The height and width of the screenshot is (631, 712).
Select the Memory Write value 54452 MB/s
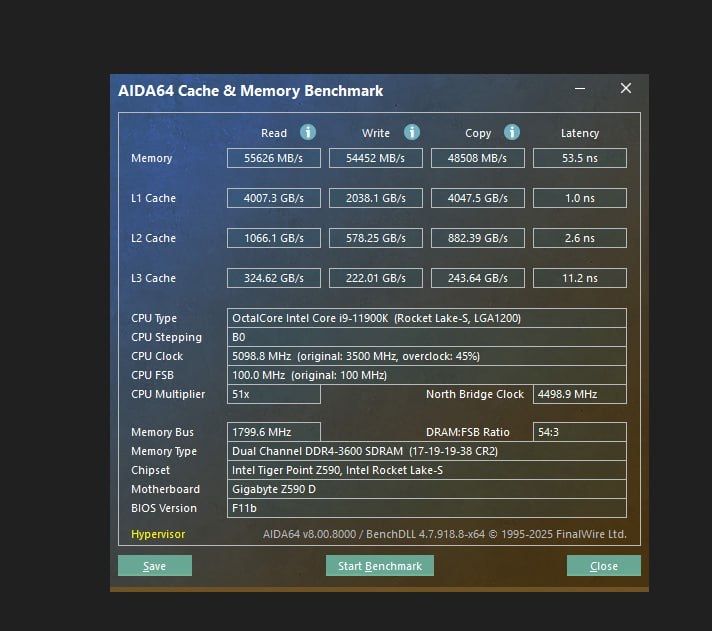[x=376, y=158]
